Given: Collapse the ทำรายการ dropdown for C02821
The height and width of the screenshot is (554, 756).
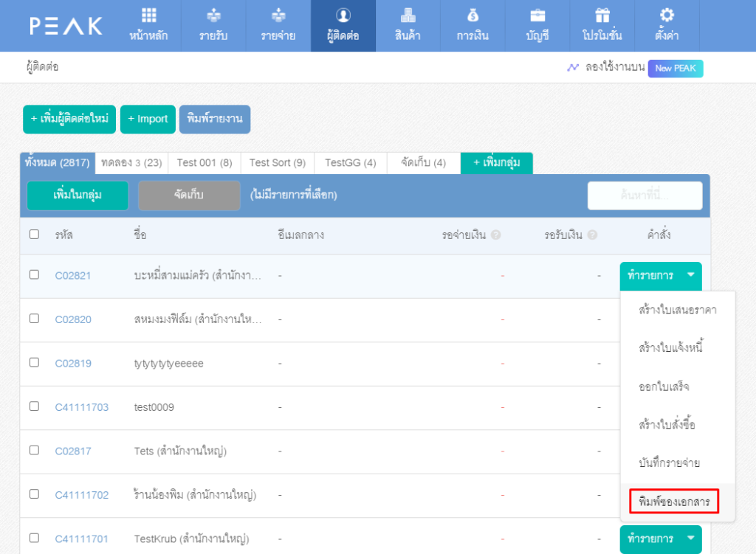Looking at the screenshot, I should coord(661,276).
